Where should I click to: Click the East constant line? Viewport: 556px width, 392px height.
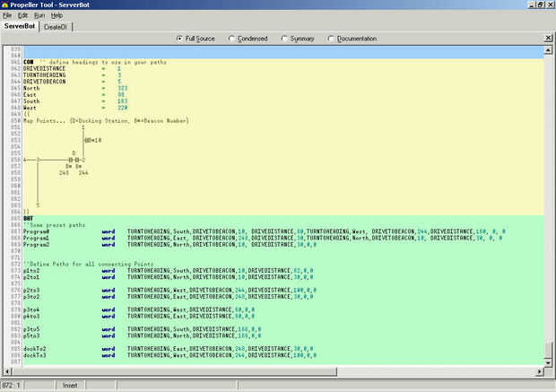[74, 95]
